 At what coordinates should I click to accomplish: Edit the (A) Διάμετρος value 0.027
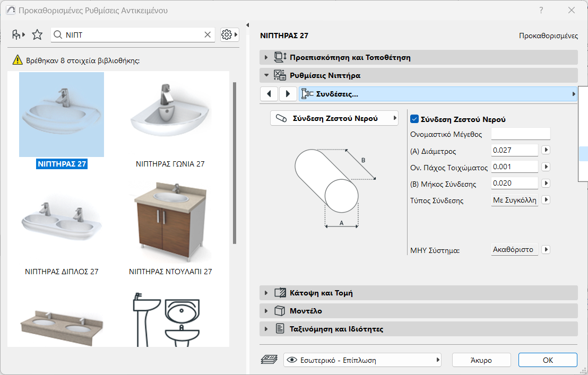[515, 150]
